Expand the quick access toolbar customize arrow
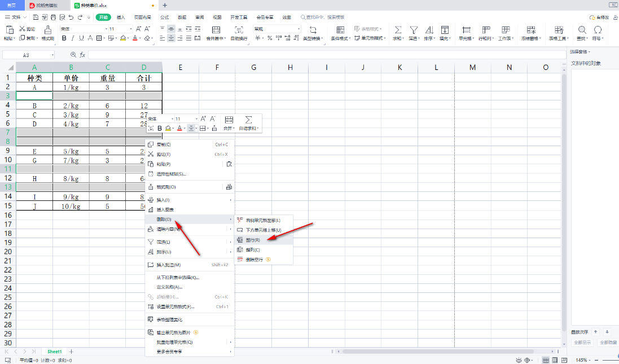The height and width of the screenshot is (364, 619). click(x=89, y=17)
